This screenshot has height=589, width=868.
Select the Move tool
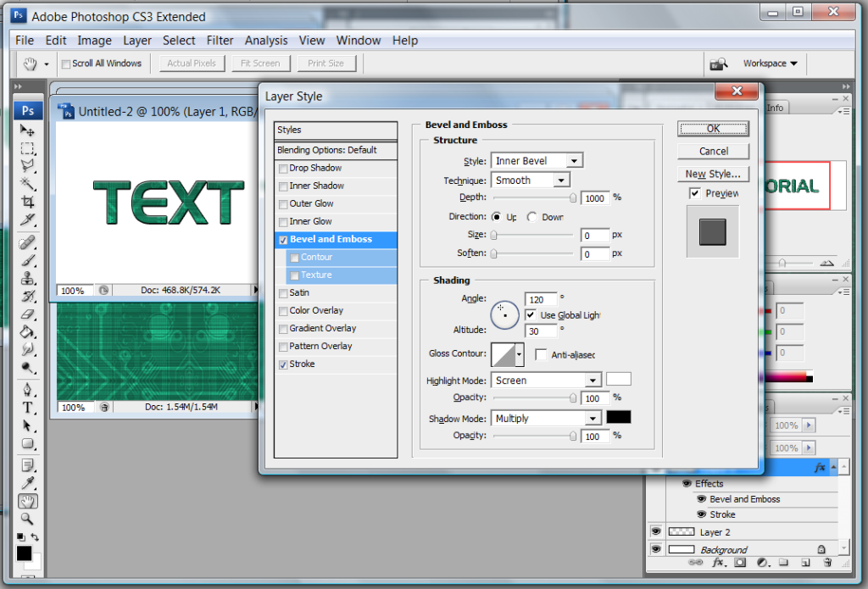click(x=28, y=131)
